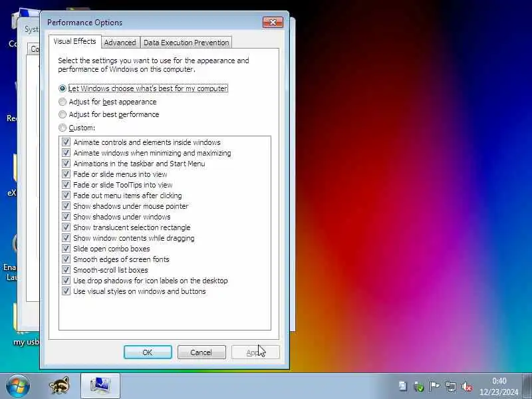Click the green shield tray icon
The image size is (532, 399).
(419, 387)
